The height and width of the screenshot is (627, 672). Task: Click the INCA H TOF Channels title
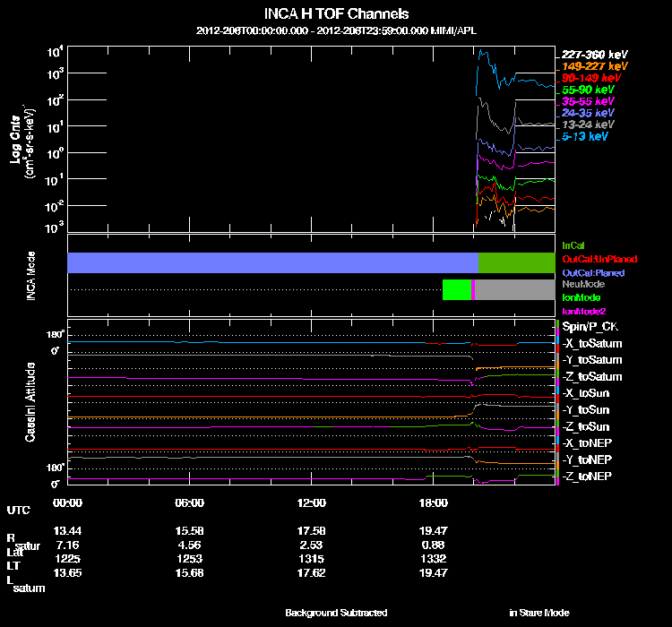[336, 14]
